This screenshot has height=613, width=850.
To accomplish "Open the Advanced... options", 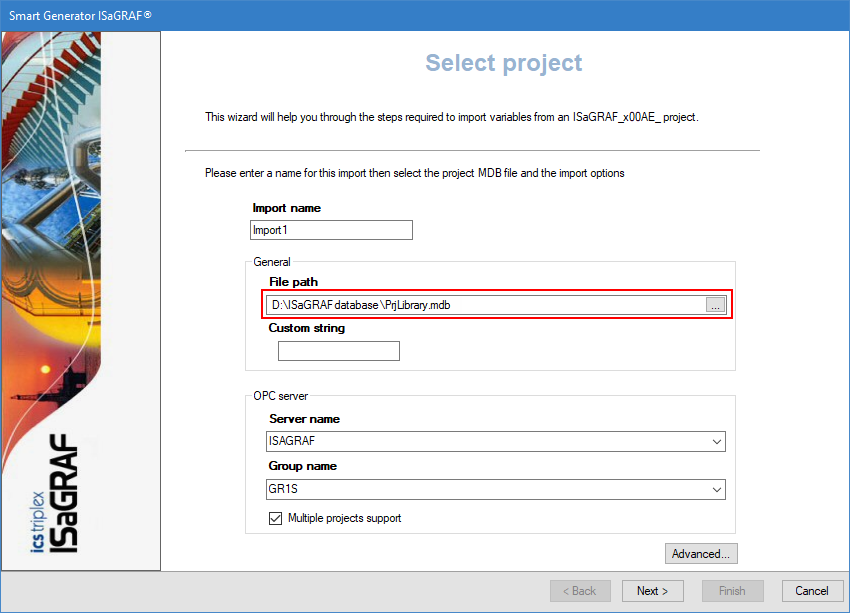I will 701,553.
